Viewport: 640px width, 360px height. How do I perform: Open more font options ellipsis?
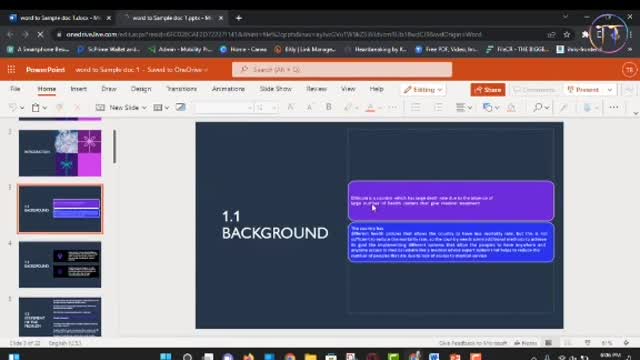point(393,107)
